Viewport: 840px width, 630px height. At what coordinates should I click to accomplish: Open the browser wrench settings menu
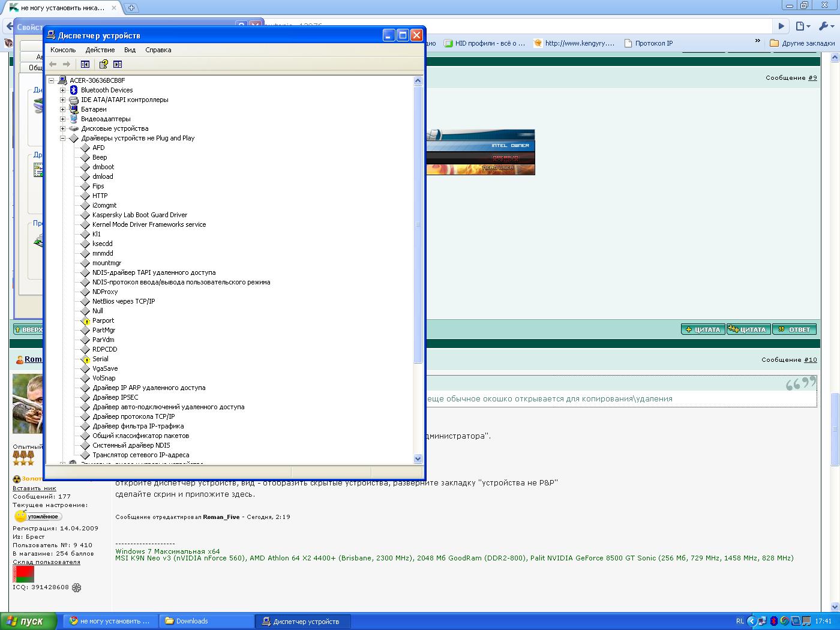pos(826,26)
